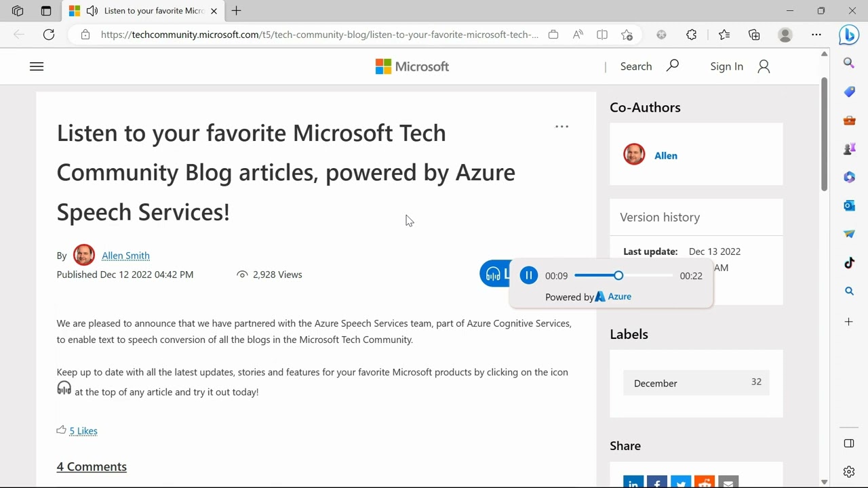Screen dimensions: 868x488
Task: Share the article on Facebook
Action: (657, 483)
